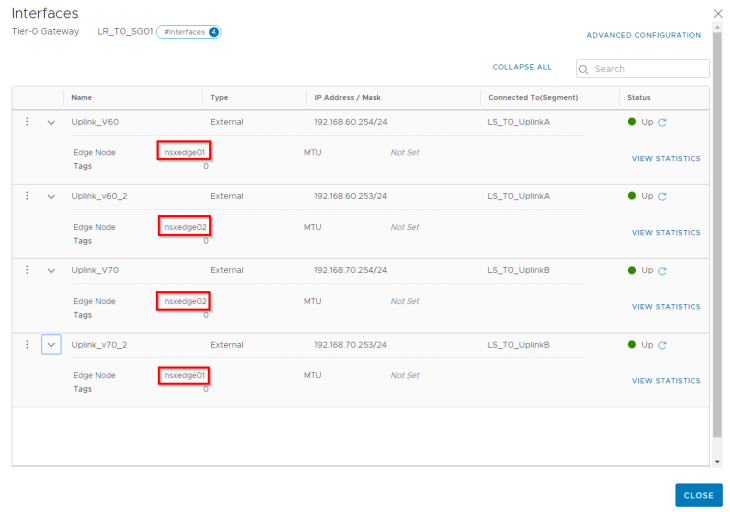The image size is (730, 512).
Task: Open the three-dot menu for Uplink_v60_2
Action: (x=27, y=196)
